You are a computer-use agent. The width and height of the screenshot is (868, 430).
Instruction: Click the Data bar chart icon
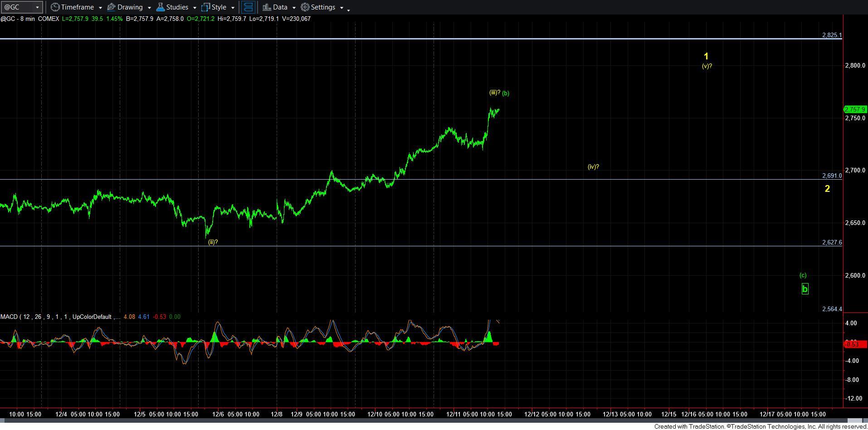(x=267, y=7)
